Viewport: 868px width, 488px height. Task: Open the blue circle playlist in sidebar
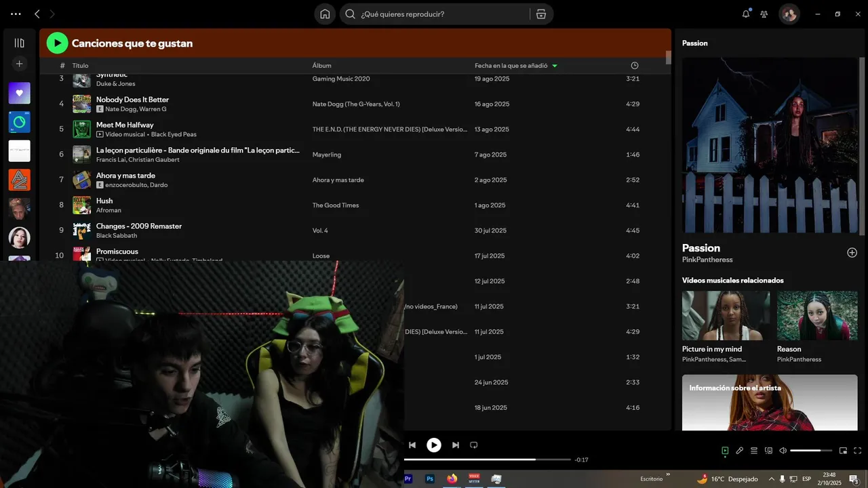[x=19, y=123]
